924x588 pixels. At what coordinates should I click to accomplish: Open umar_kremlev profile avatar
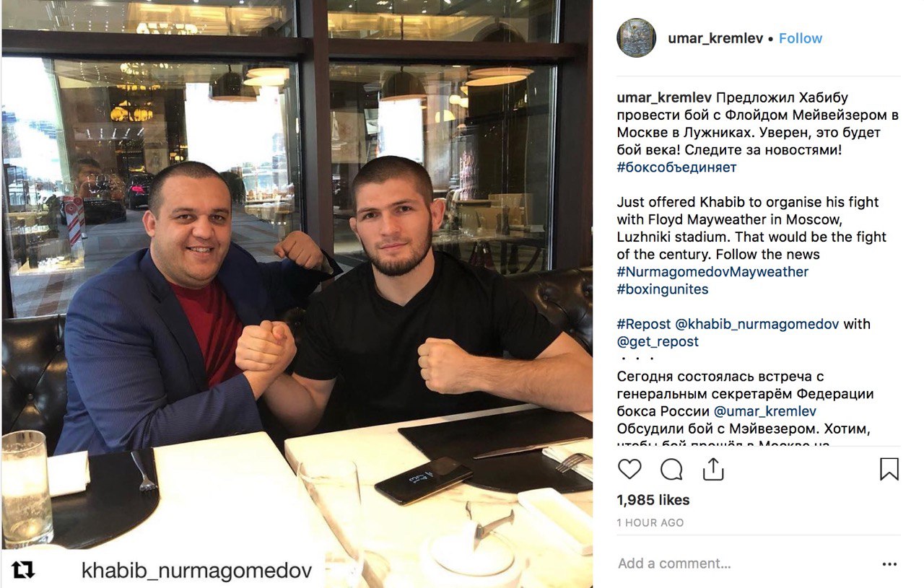636,38
